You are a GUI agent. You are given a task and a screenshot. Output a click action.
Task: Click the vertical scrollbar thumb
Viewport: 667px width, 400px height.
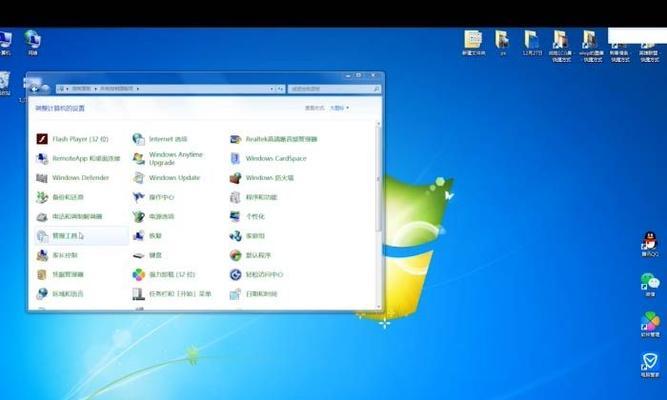[378, 180]
